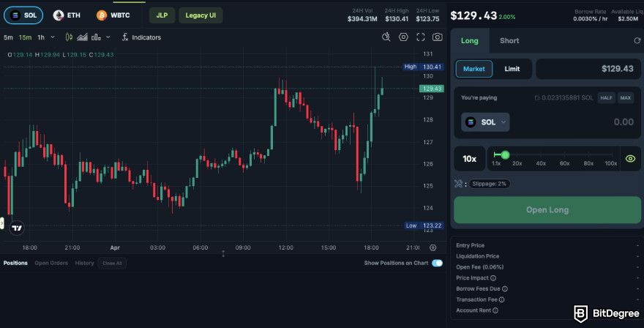Click the High 130.41 price label
This screenshot has height=328, width=644.
coord(424,67)
